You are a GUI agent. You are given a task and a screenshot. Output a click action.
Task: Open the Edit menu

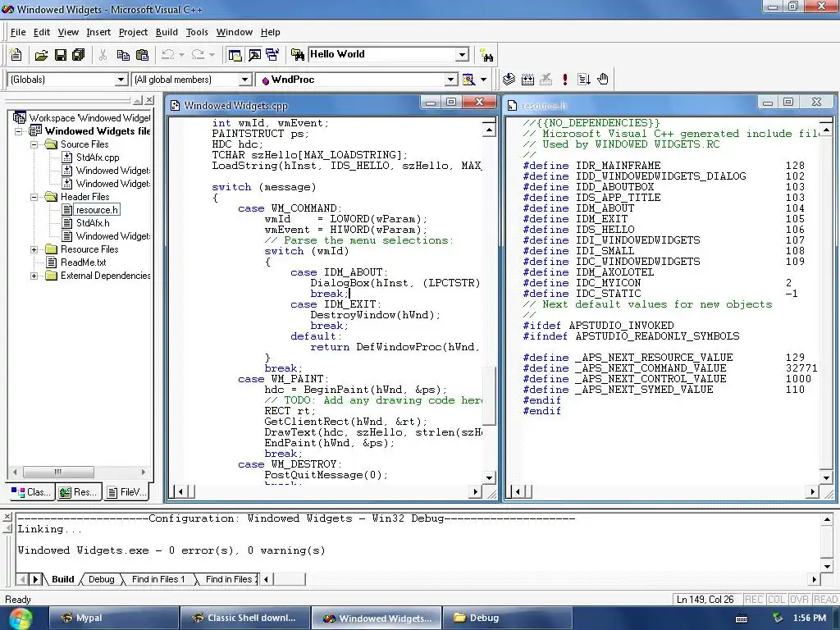point(42,32)
